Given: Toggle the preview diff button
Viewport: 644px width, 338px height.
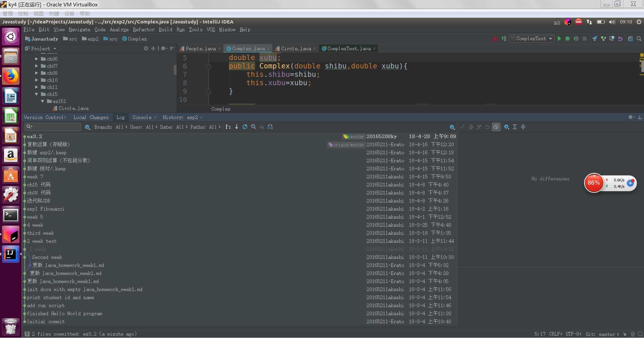Looking at the screenshot, I should (x=496, y=127).
